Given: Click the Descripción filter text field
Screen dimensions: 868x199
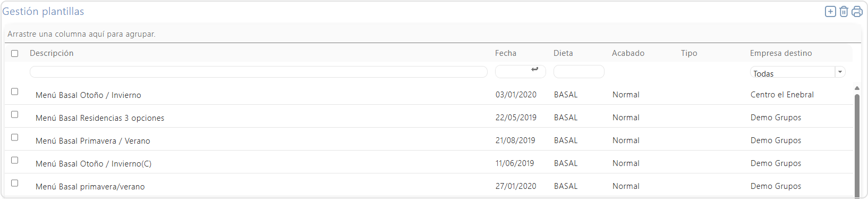Looking at the screenshot, I should (259, 72).
